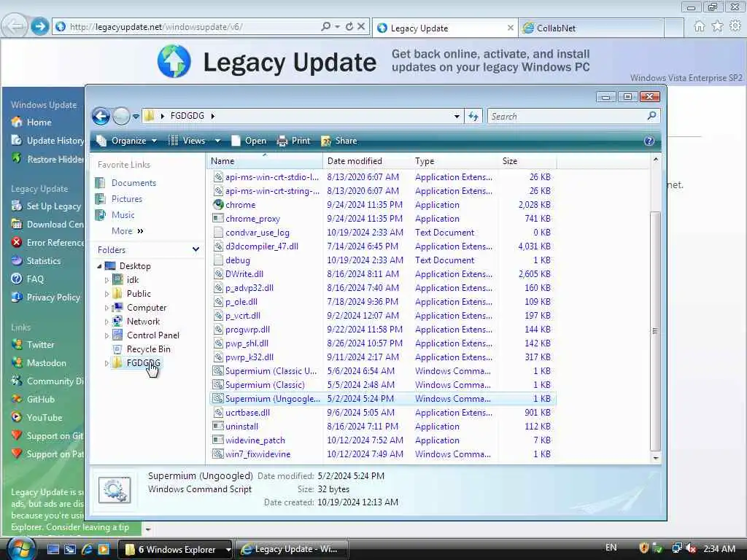Click Show Desktop quick launch icon
The image size is (747, 560).
coord(53,549)
